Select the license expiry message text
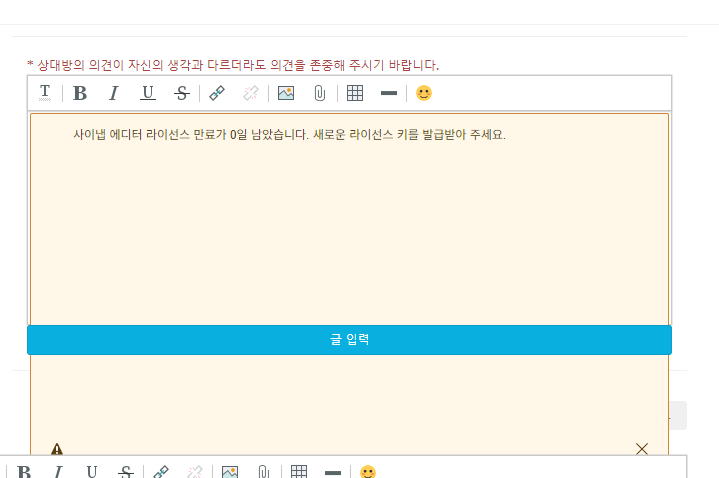Screen dimensions: 719x478 pos(289,134)
